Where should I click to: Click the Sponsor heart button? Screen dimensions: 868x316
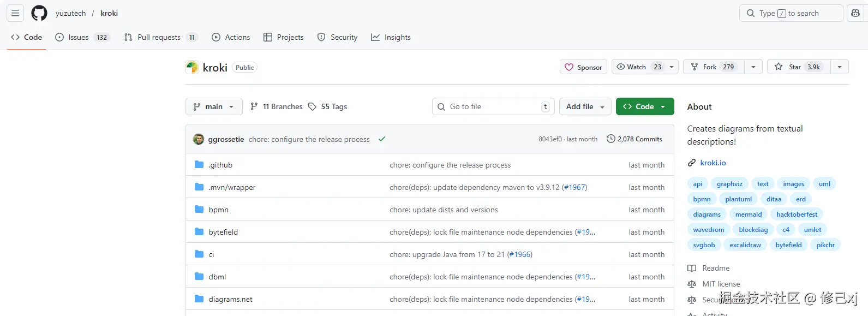pyautogui.click(x=583, y=67)
